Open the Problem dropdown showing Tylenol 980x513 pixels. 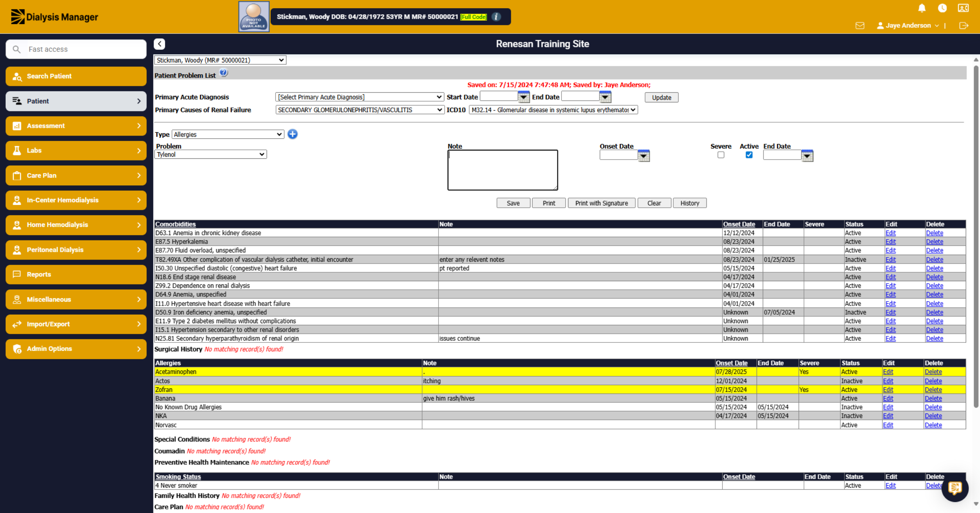click(x=211, y=154)
